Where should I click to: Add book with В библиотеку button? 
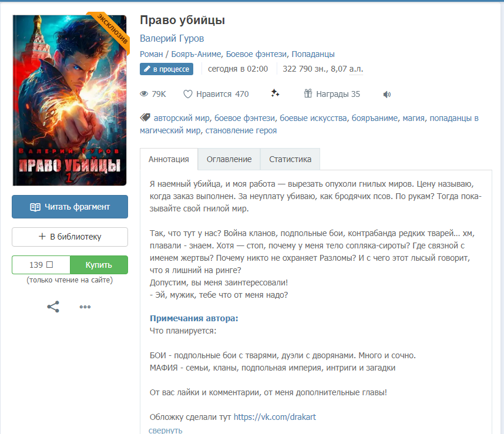pyautogui.click(x=70, y=237)
